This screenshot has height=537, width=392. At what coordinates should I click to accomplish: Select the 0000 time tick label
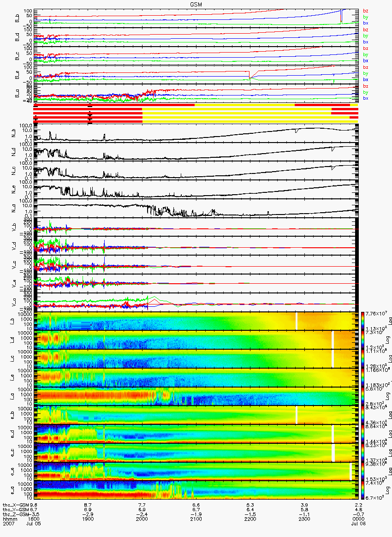click(358, 519)
